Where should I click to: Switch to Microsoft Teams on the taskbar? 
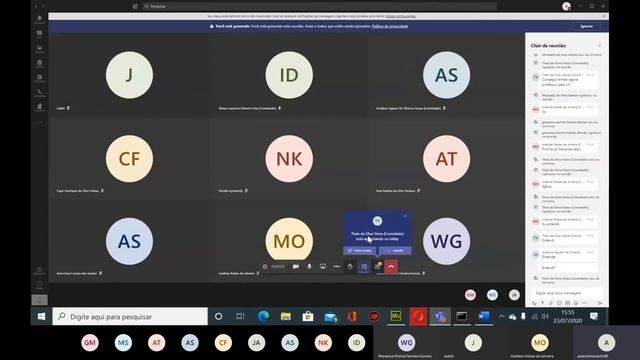pyautogui.click(x=440, y=316)
